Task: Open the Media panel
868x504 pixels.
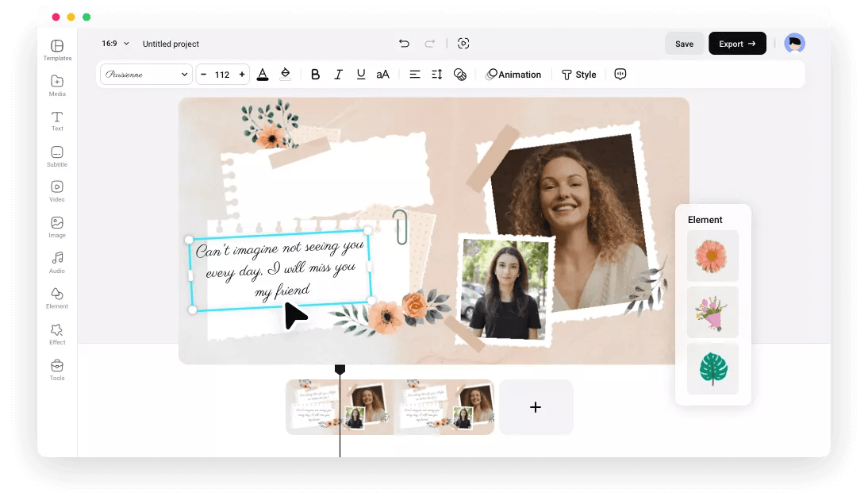Action: 56,86
